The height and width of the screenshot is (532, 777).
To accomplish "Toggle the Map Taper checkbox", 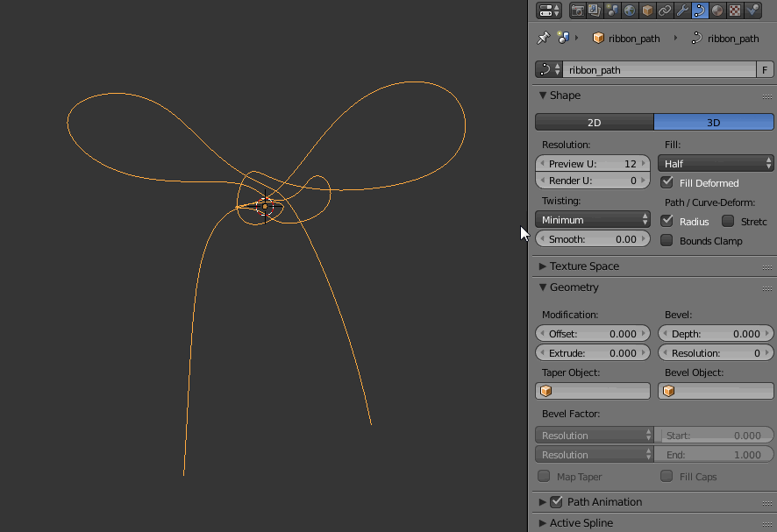I will pyautogui.click(x=544, y=476).
